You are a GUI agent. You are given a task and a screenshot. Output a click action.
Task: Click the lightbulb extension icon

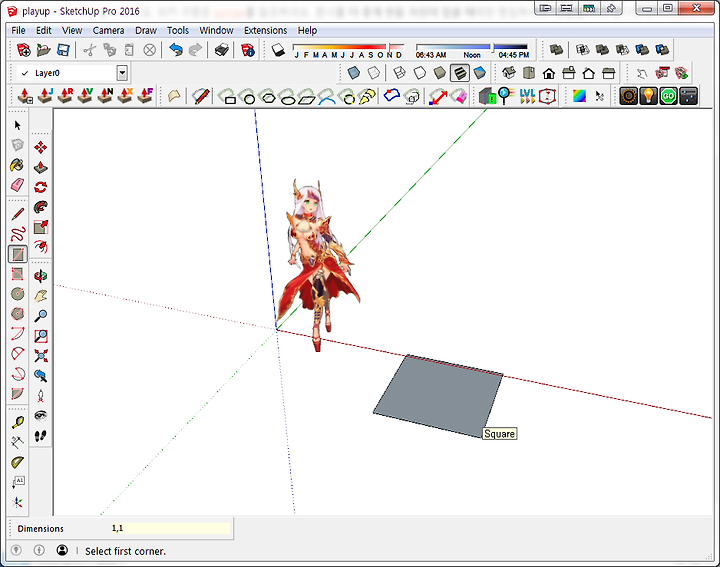coord(648,96)
